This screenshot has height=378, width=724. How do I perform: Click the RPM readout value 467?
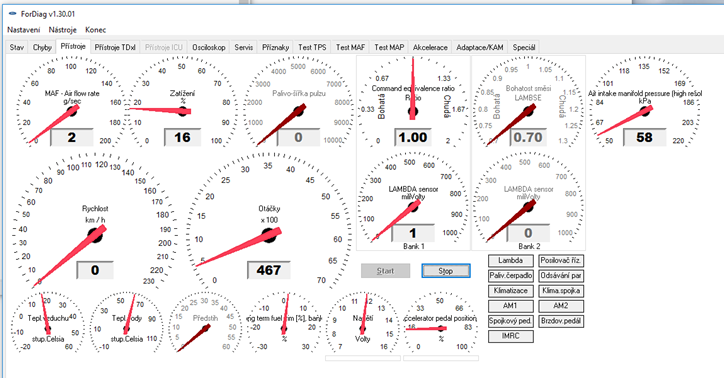pos(269,270)
